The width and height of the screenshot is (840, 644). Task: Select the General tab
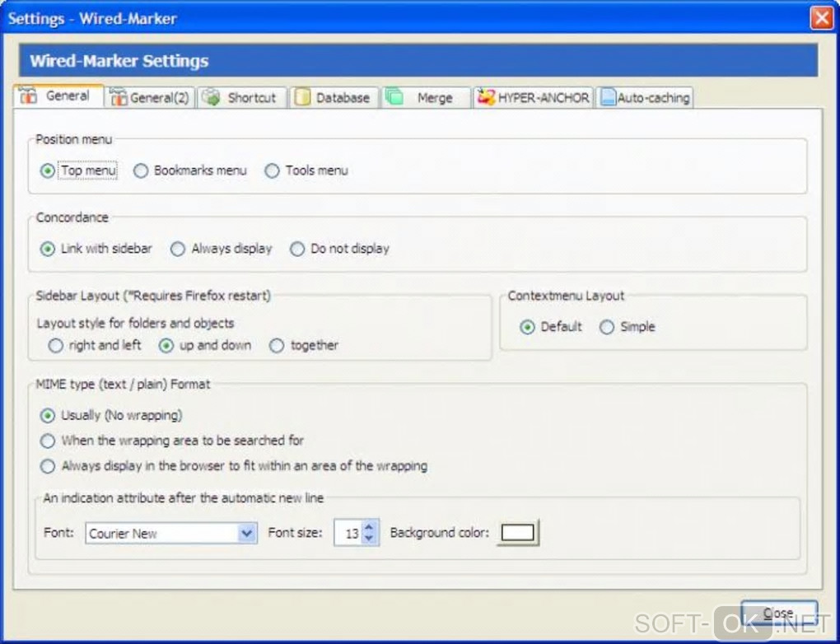point(58,96)
